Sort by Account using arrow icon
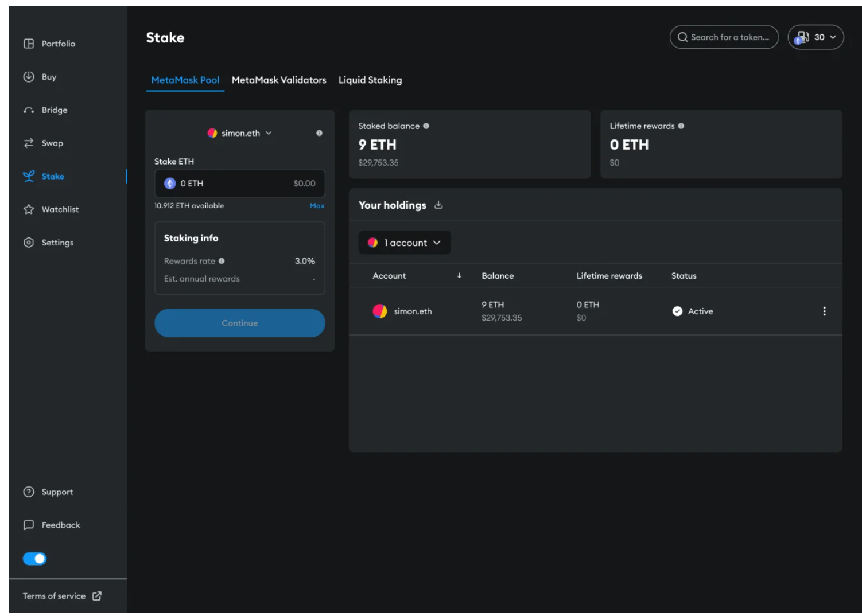862x616 pixels. tap(459, 276)
